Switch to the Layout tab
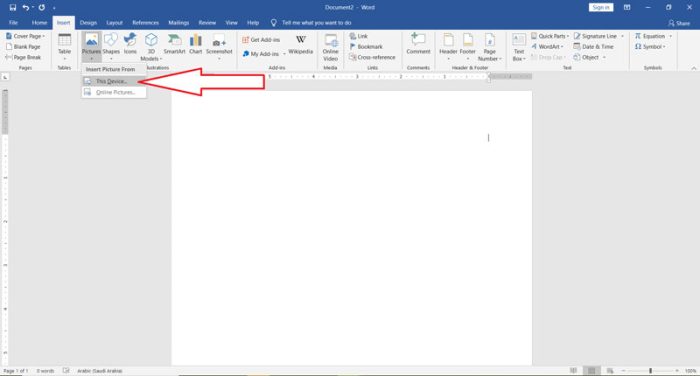Viewport: 700px width, 376px height. (x=114, y=22)
